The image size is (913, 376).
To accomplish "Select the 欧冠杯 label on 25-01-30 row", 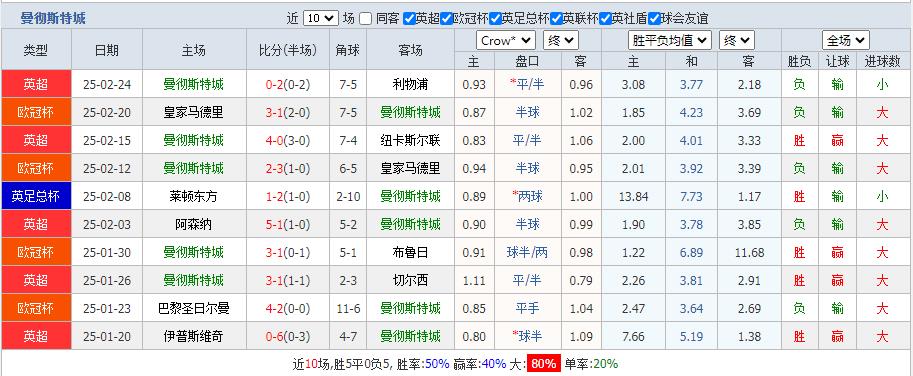I will [x=36, y=252].
